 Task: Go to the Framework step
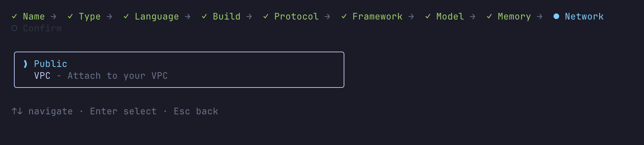(377, 16)
